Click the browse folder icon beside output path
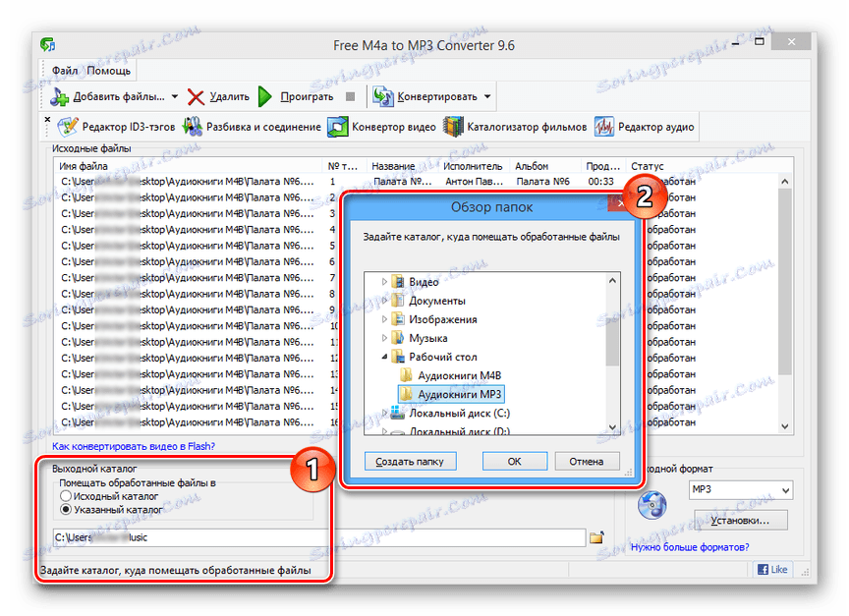This screenshot has width=849, height=616. [x=596, y=537]
